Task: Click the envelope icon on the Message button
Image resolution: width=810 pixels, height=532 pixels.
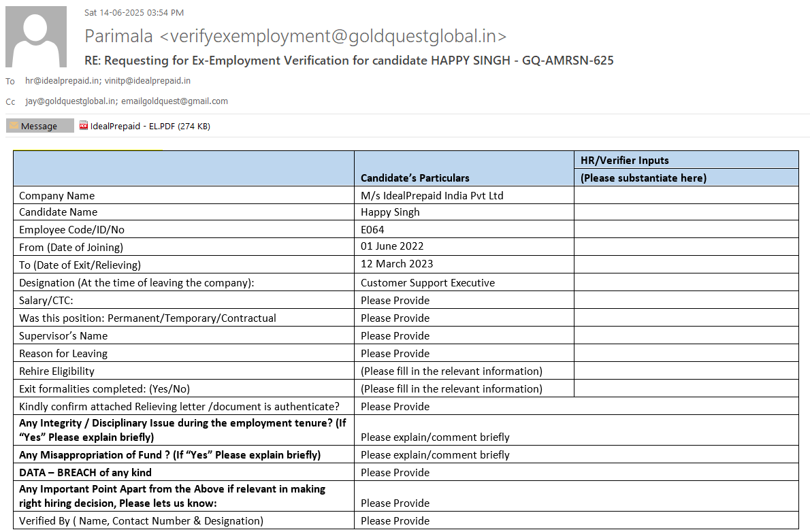Action: (14, 126)
